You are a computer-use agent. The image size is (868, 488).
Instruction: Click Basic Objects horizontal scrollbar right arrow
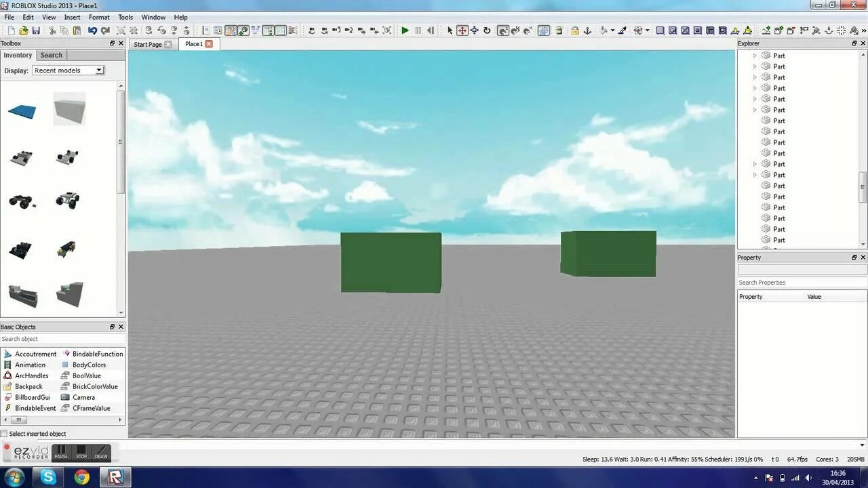pos(121,420)
